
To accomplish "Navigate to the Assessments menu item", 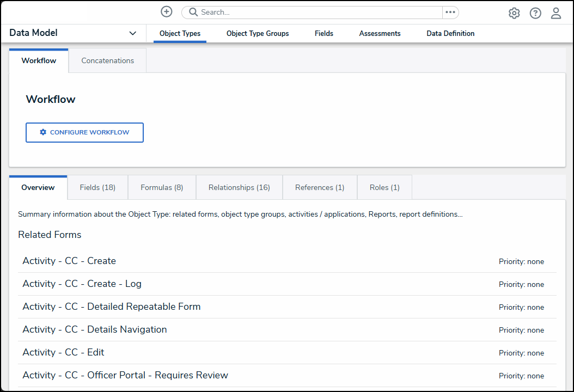I will click(x=380, y=33).
